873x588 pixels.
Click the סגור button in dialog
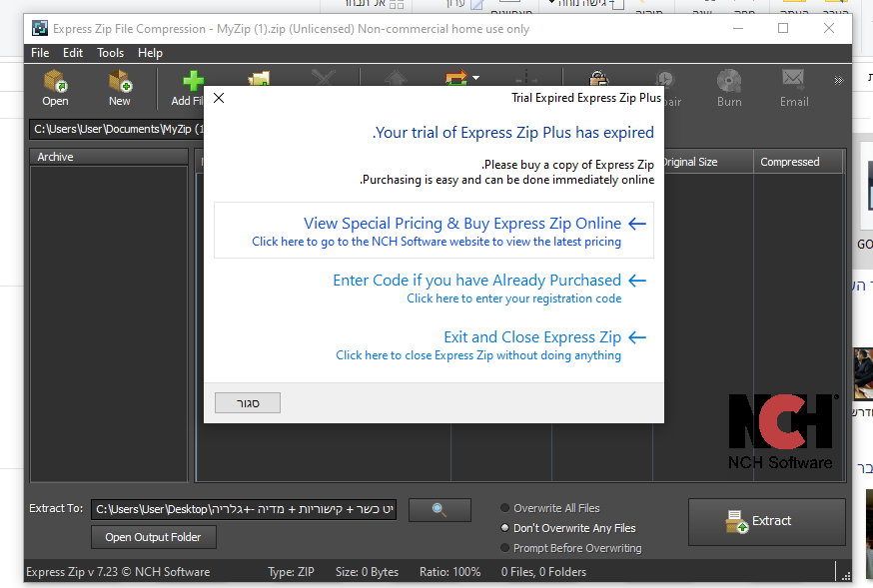tap(248, 402)
